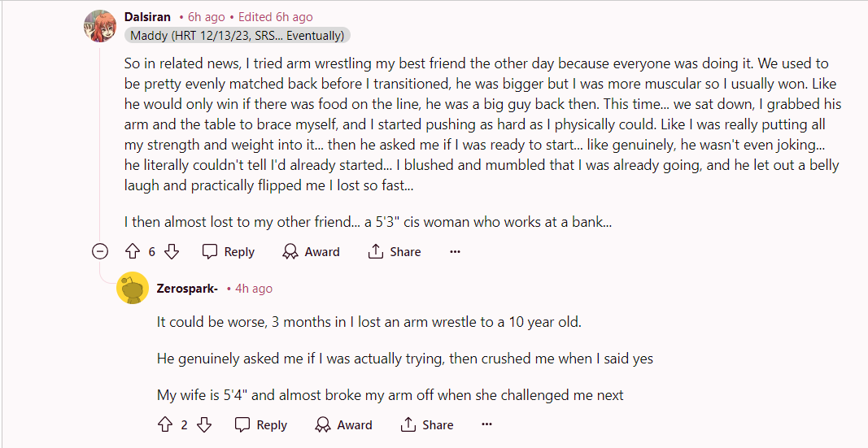Image resolution: width=868 pixels, height=448 pixels.
Task: Give an Award to Zerospark-'s reply
Action: point(343,425)
